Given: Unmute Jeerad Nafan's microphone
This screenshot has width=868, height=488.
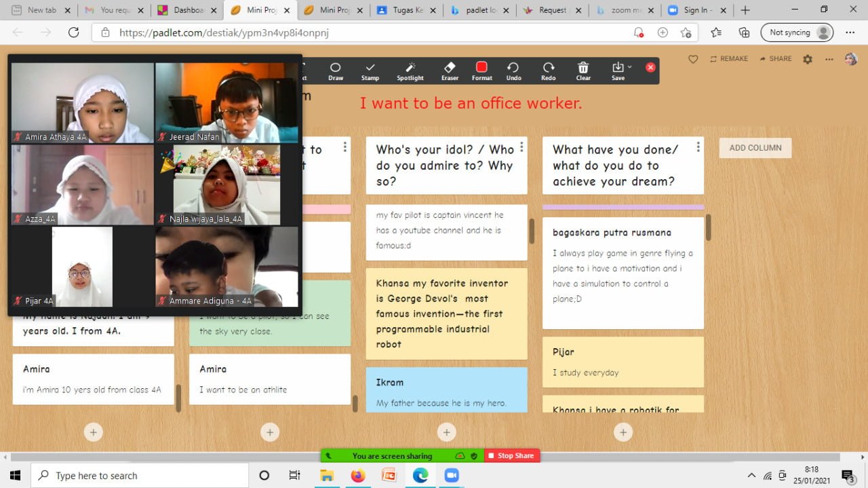Looking at the screenshot, I should [x=162, y=136].
